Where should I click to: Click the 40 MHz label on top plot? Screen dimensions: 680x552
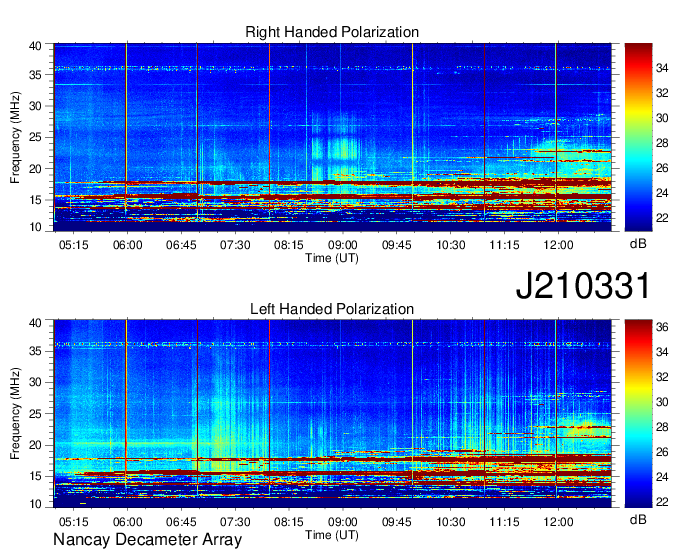(35, 46)
